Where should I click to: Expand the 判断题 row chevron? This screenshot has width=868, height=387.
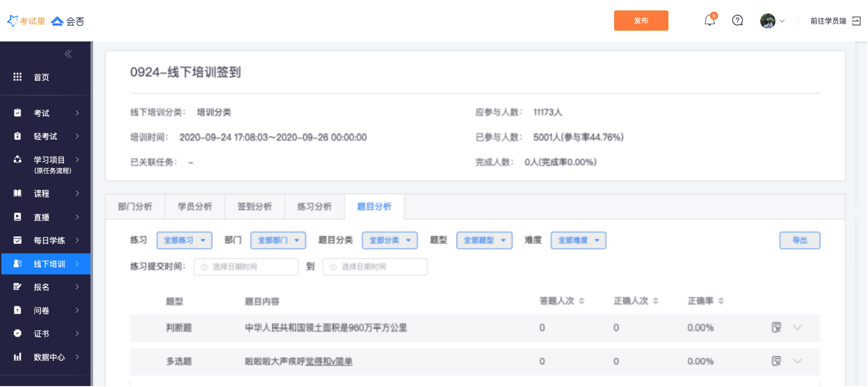798,328
